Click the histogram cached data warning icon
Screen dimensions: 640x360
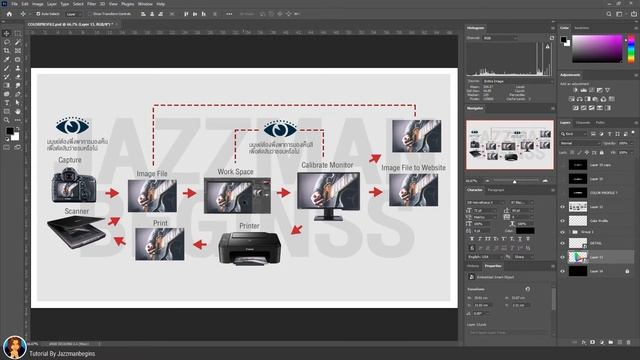[x=548, y=47]
